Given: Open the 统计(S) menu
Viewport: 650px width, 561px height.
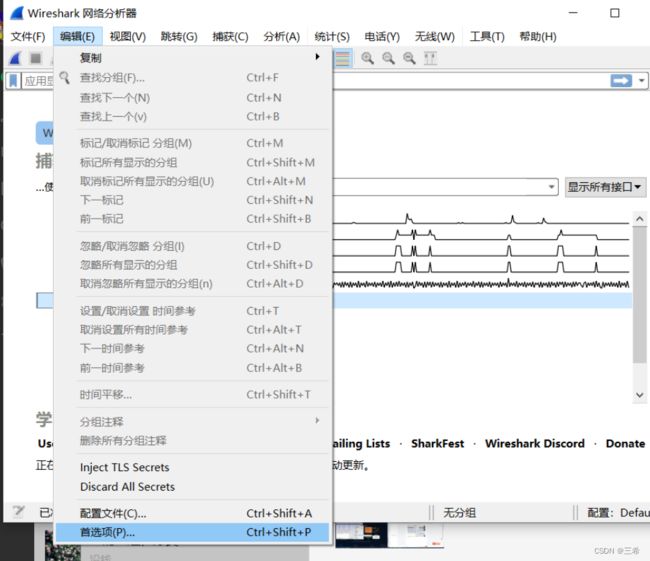Looking at the screenshot, I should coord(332,37).
